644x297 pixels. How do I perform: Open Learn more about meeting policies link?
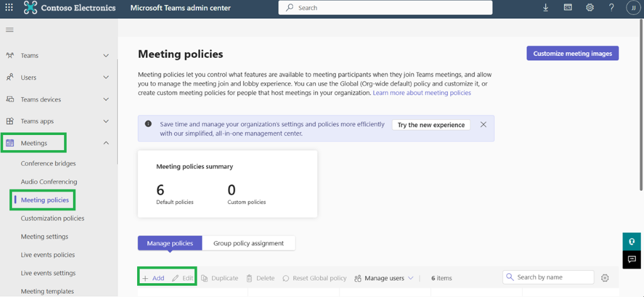(422, 93)
